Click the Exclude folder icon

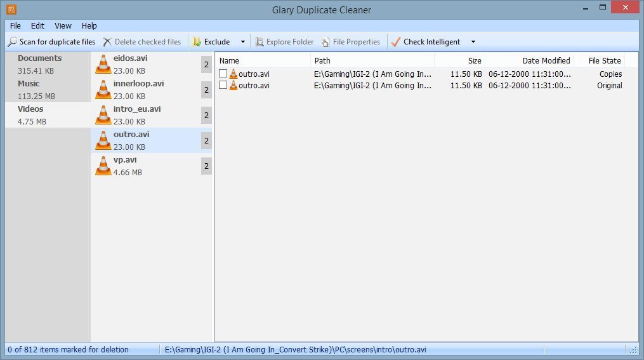coord(197,42)
